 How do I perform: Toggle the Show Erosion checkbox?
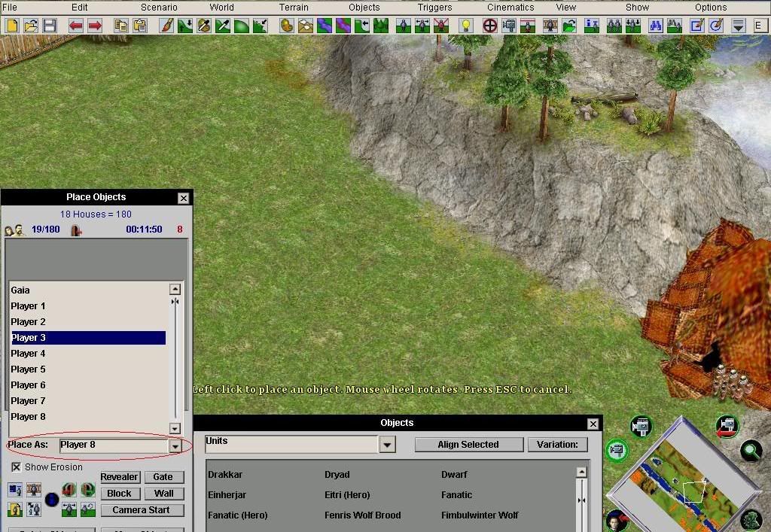(16, 467)
